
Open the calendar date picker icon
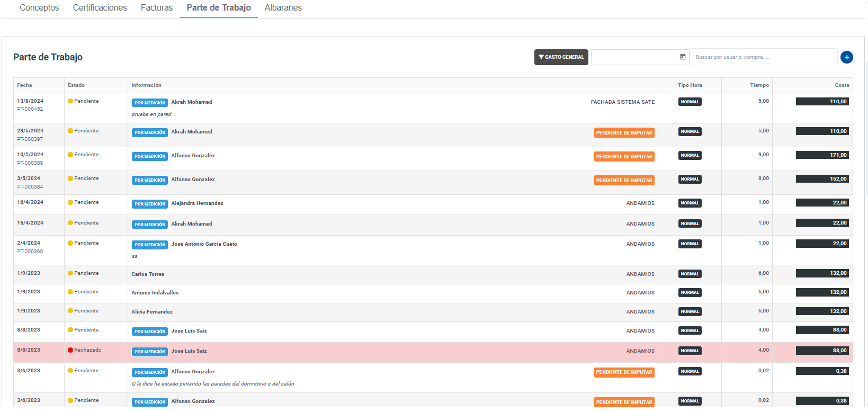point(683,57)
